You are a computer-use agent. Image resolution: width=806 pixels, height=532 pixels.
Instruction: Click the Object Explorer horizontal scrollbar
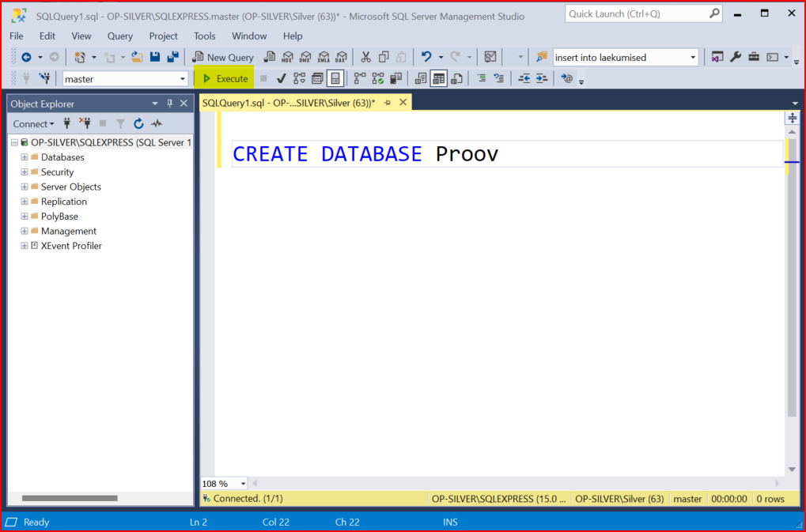(x=70, y=498)
